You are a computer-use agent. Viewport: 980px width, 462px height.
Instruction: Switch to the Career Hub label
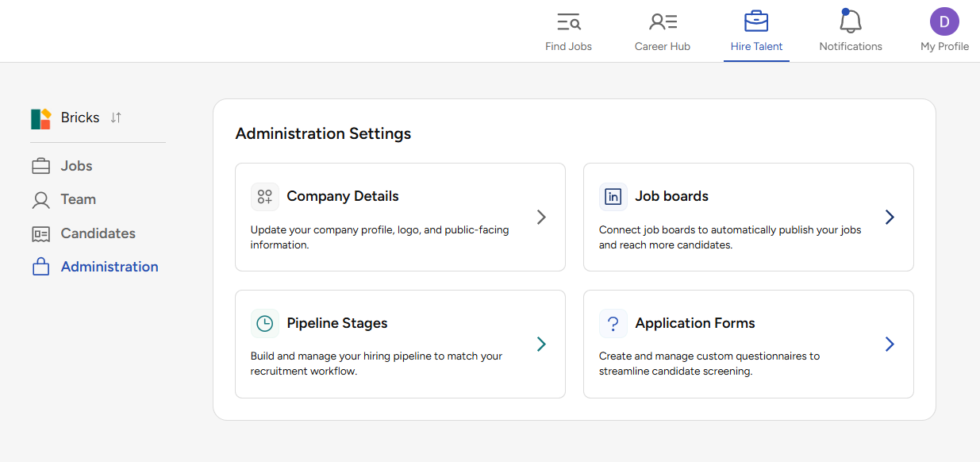coord(663,47)
